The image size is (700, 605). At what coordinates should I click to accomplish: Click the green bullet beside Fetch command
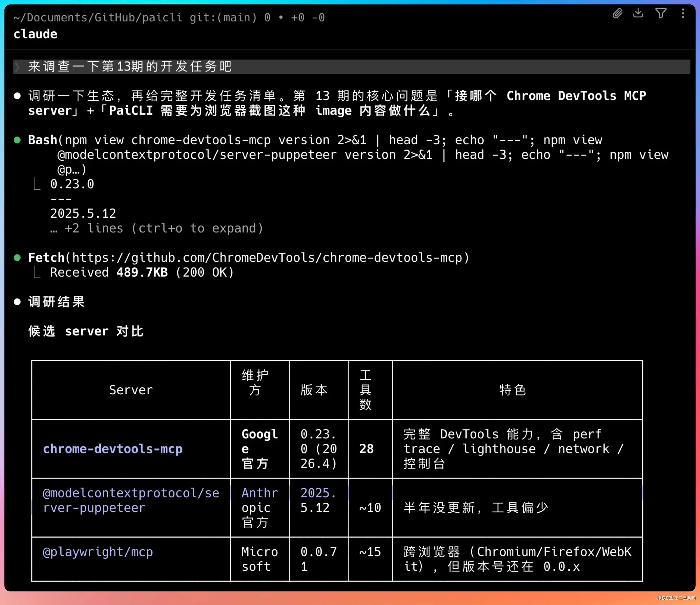(17, 258)
